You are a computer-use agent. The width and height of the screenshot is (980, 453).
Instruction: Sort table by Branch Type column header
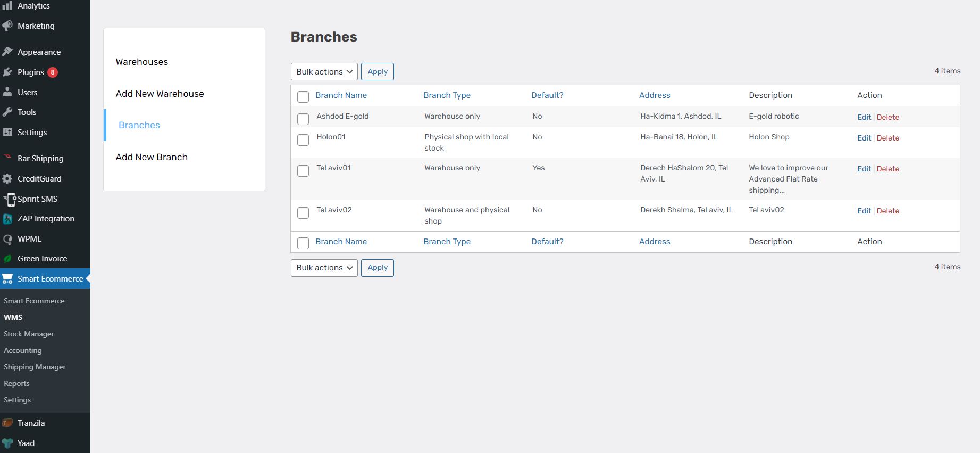click(447, 95)
